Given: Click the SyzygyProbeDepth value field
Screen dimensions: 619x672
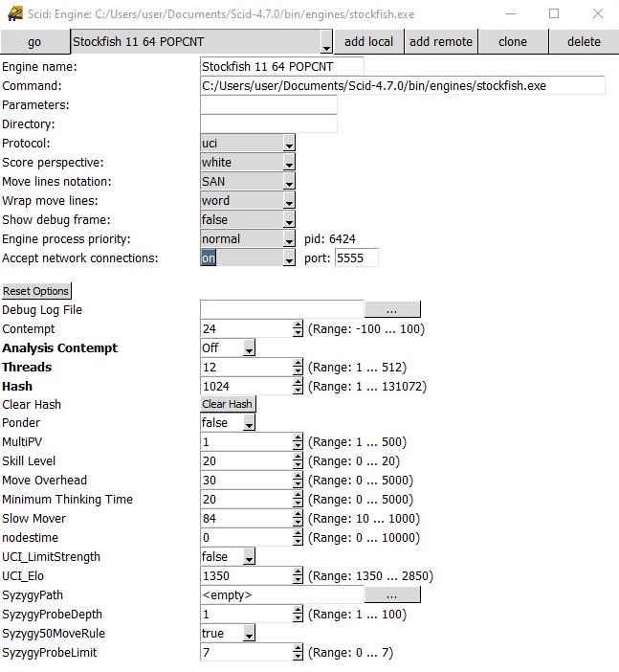Looking at the screenshot, I should point(246,615).
